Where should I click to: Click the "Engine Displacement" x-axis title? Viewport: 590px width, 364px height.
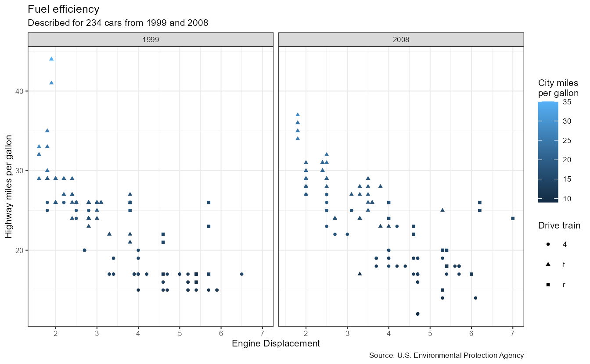pos(276,343)
